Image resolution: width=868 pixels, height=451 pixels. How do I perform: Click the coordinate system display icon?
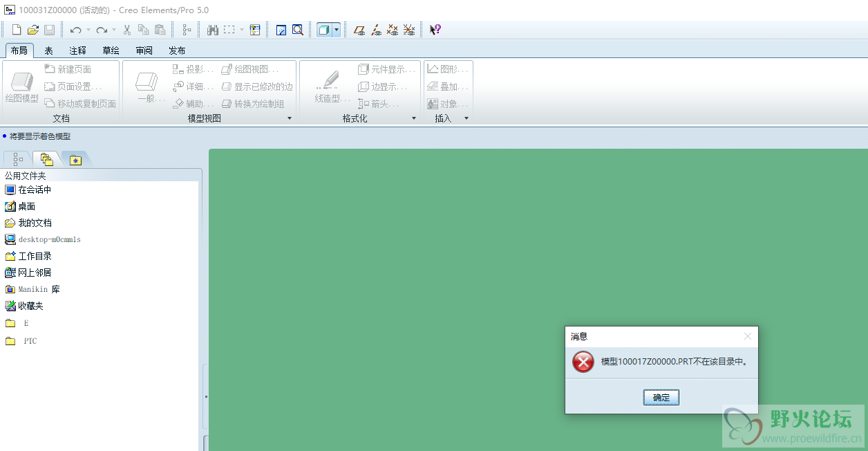click(x=409, y=30)
